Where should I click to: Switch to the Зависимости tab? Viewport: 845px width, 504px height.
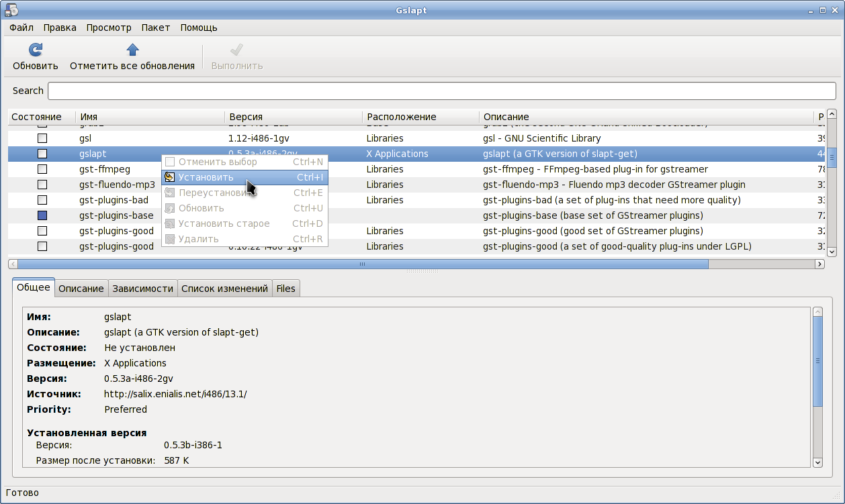[x=143, y=289]
